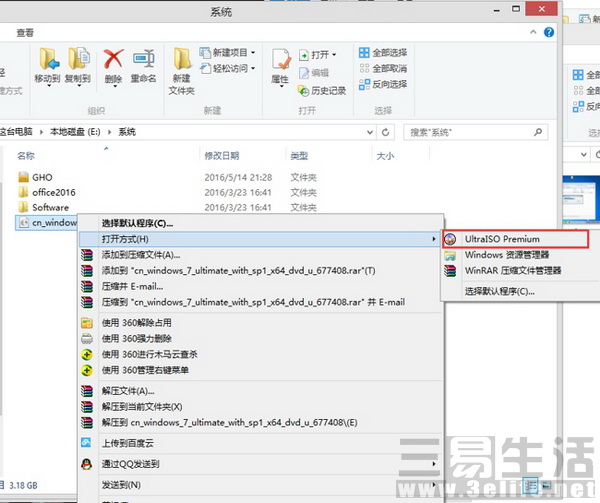
Task: Open with Windows 资源管理器
Action: 520,255
